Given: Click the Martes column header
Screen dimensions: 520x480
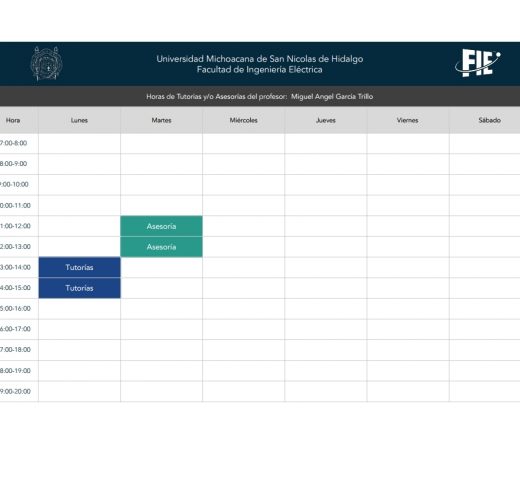Looking at the screenshot, I should (161, 120).
